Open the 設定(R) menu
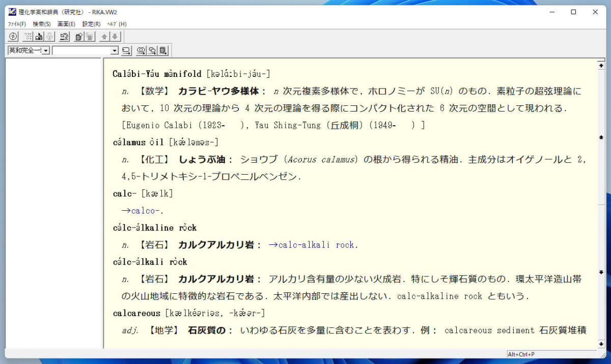Viewport: 611px width, 364px height. point(91,24)
